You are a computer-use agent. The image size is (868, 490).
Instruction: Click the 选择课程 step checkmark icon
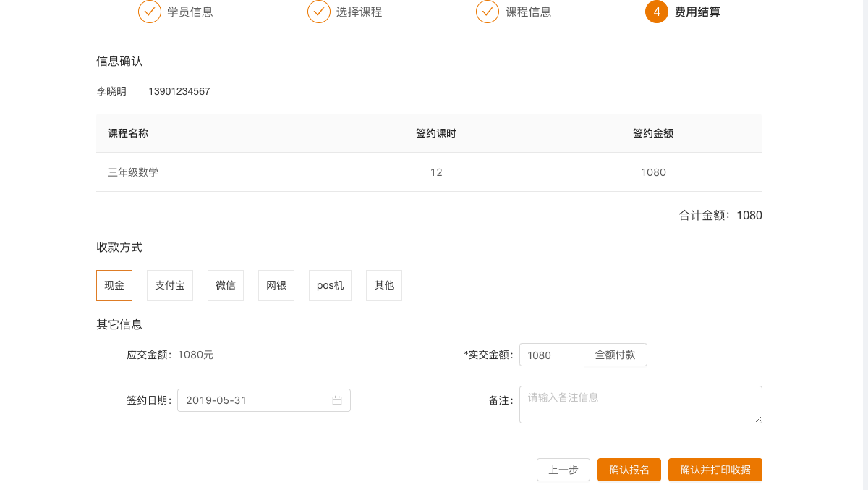coord(319,12)
